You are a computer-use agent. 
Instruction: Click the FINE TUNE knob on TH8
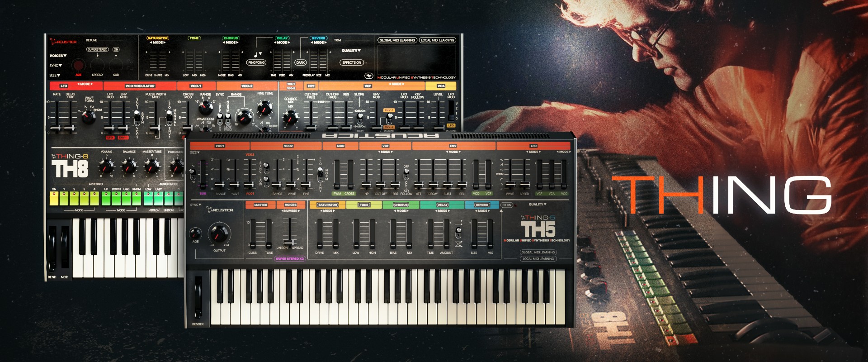click(264, 108)
